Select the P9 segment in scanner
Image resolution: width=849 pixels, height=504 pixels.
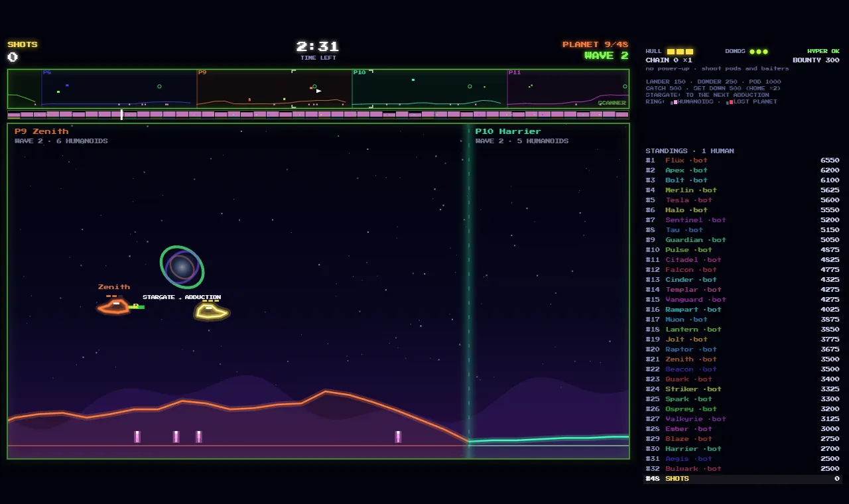tap(274, 88)
